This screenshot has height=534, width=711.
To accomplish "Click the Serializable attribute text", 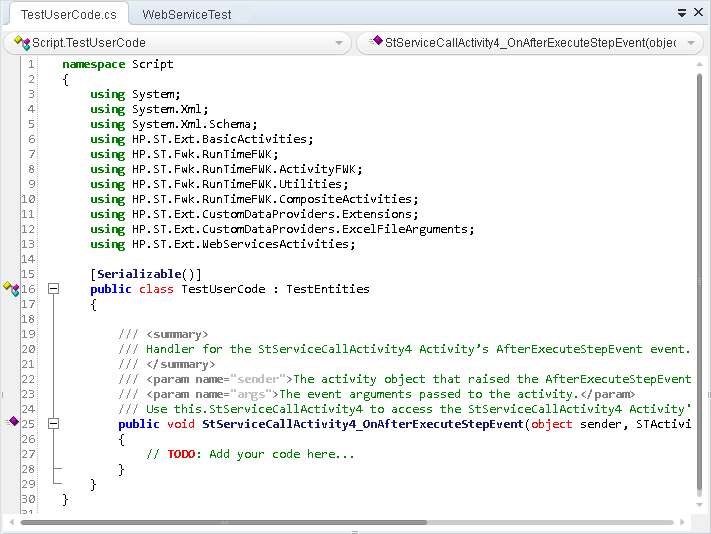I will point(146,274).
